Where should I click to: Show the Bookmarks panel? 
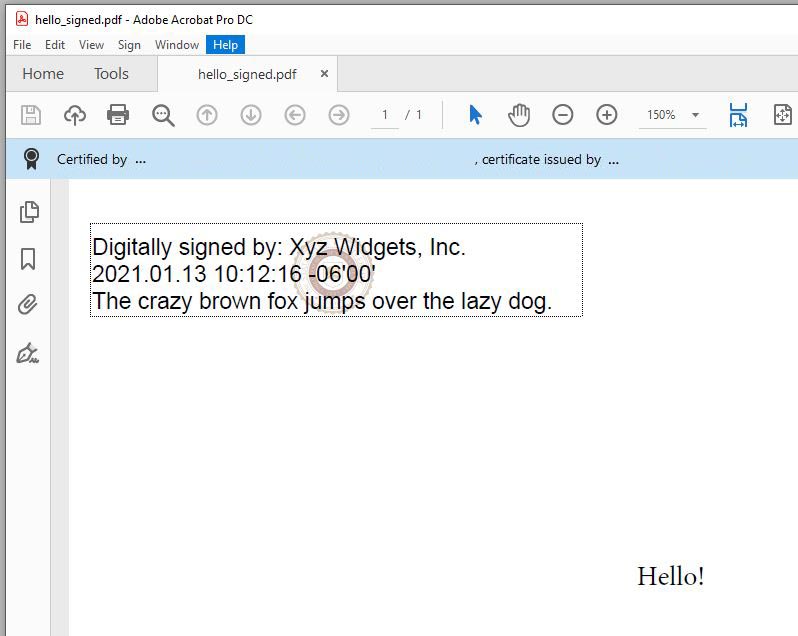click(x=29, y=259)
